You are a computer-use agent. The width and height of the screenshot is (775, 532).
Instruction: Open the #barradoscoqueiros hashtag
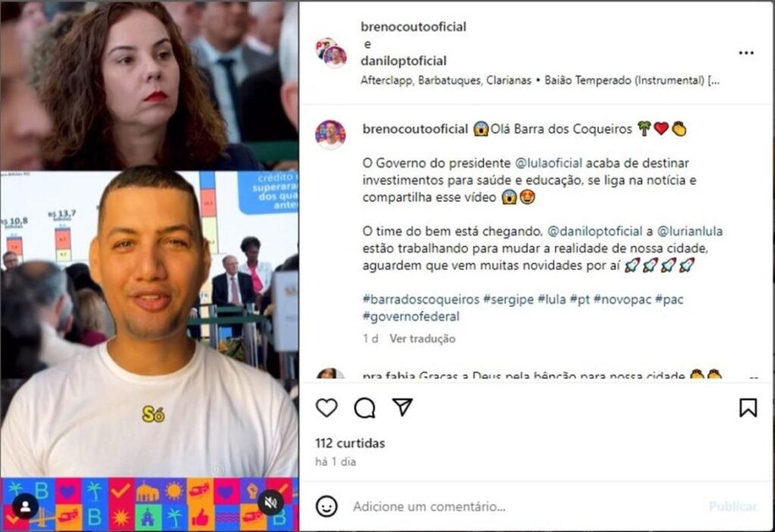421,299
